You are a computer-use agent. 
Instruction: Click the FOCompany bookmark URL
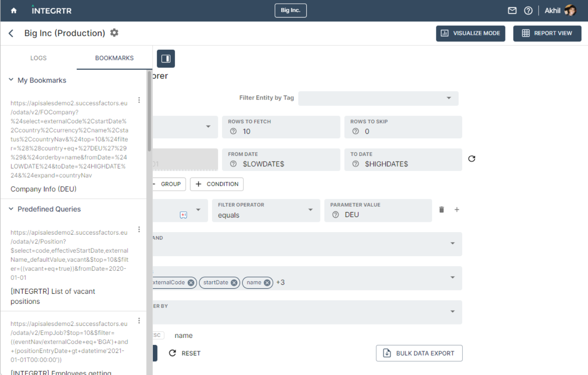click(69, 139)
